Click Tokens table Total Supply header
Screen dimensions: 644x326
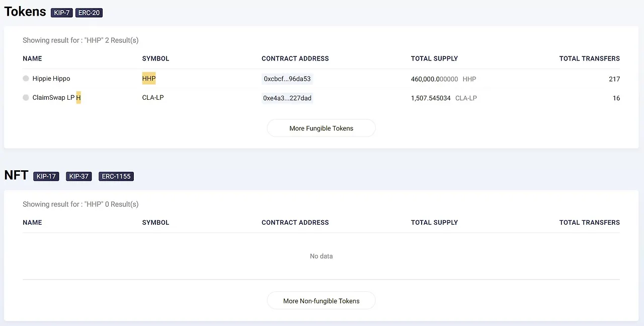click(434, 58)
